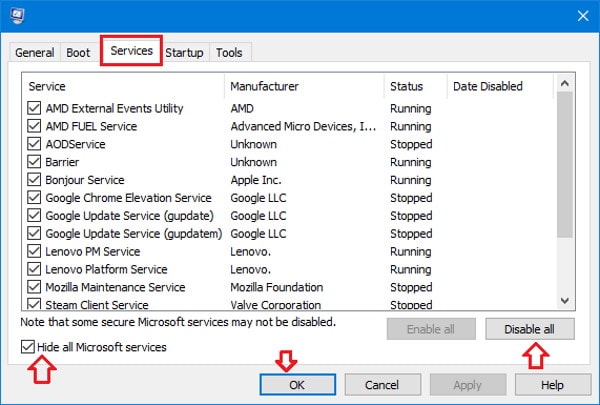Screen dimensions: 600x405
Task: Toggle the Steam Client Service checkbox
Action: point(34,304)
